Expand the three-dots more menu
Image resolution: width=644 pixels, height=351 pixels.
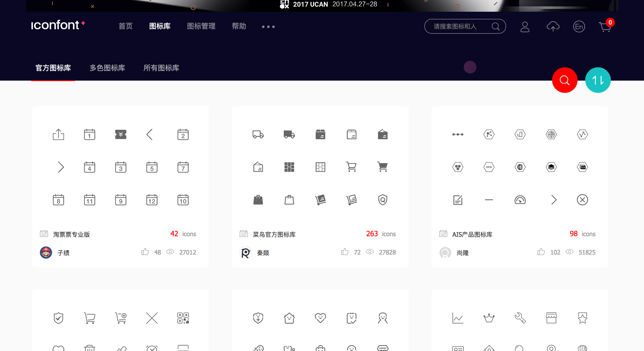pyautogui.click(x=268, y=27)
